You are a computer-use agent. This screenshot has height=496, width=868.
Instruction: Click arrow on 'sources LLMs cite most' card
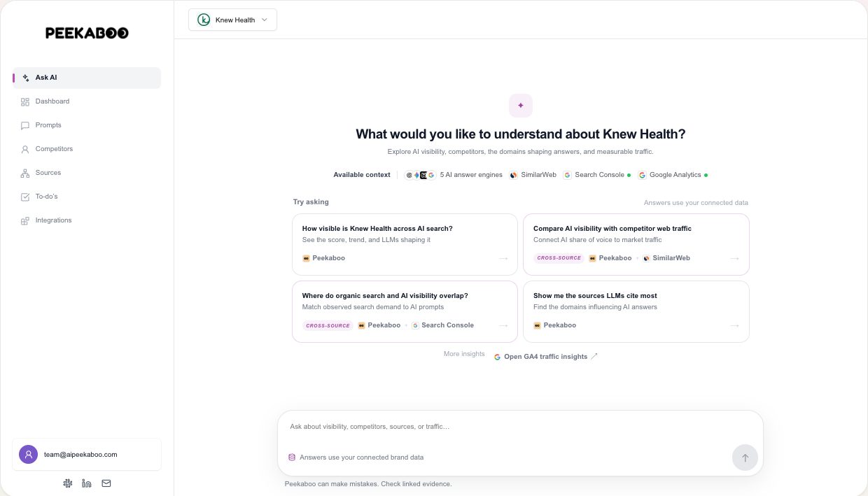pos(734,325)
